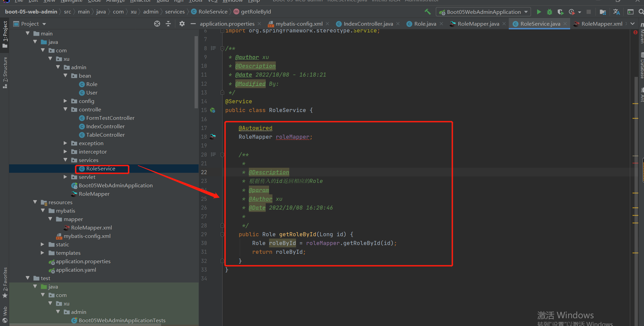Image resolution: width=644 pixels, height=326 pixels.
Task: Click Spring bean gutter icon at line 15
Action: point(213,110)
